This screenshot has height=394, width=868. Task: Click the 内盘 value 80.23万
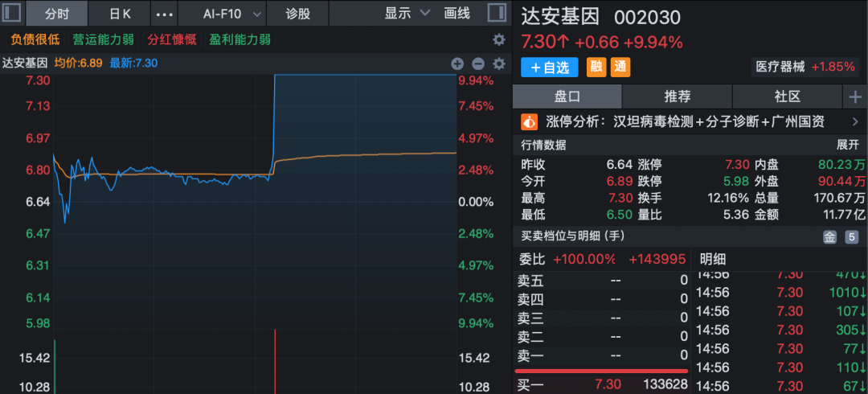[x=842, y=165]
